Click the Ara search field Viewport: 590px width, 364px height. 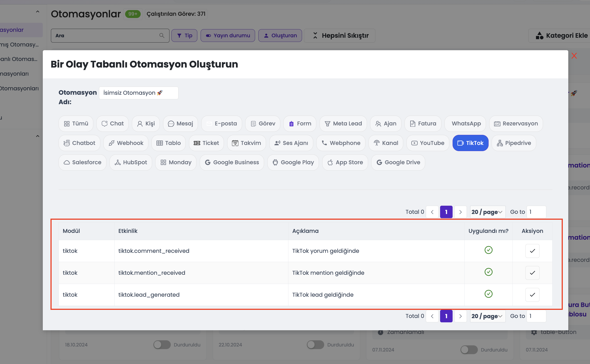pos(110,36)
